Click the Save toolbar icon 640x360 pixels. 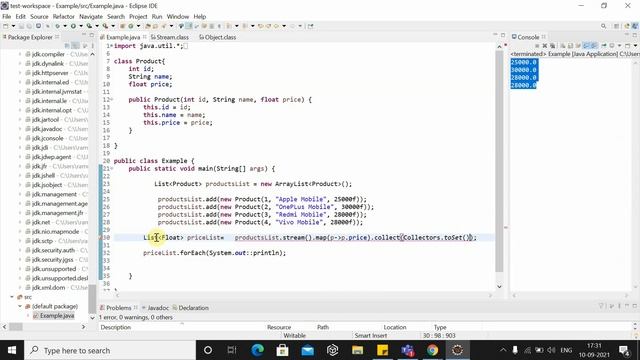pos(21,26)
